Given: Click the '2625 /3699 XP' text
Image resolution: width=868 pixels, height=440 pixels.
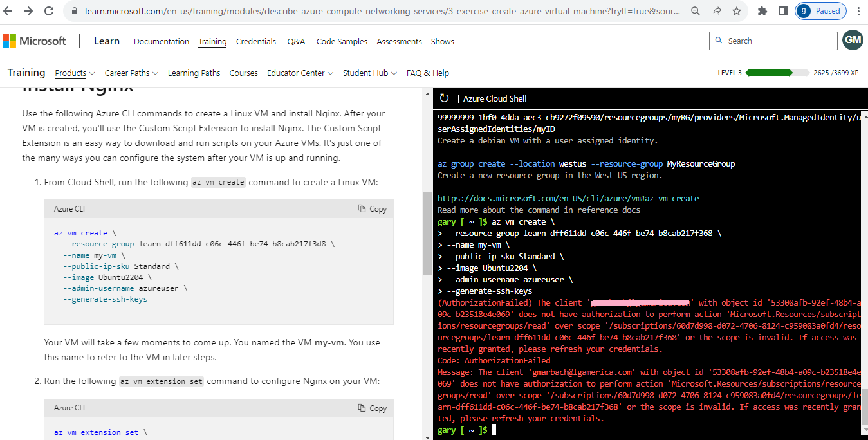Looking at the screenshot, I should [836, 73].
